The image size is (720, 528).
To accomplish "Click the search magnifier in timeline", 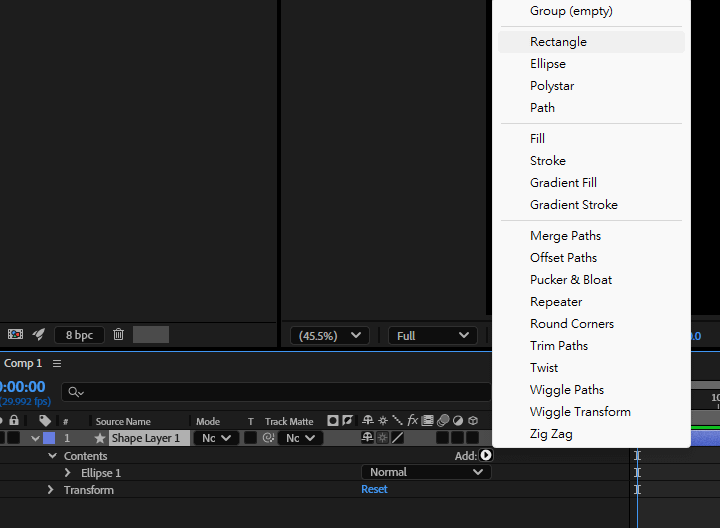I will (x=75, y=392).
